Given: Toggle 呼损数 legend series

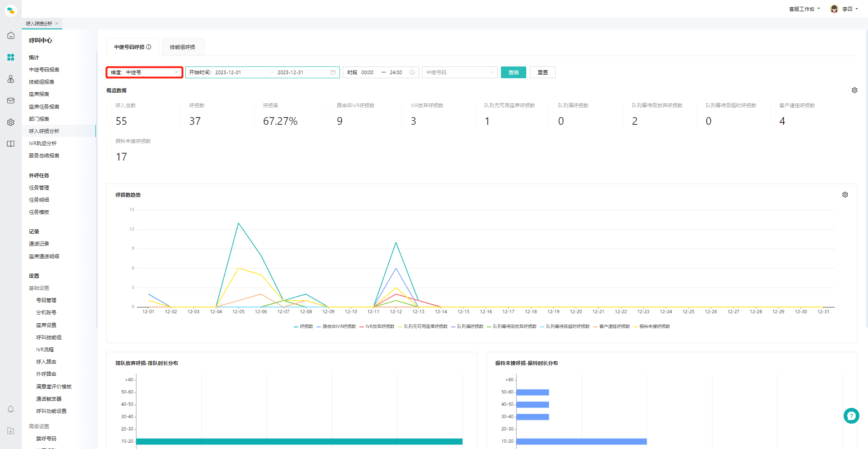Looking at the screenshot, I should 303,326.
